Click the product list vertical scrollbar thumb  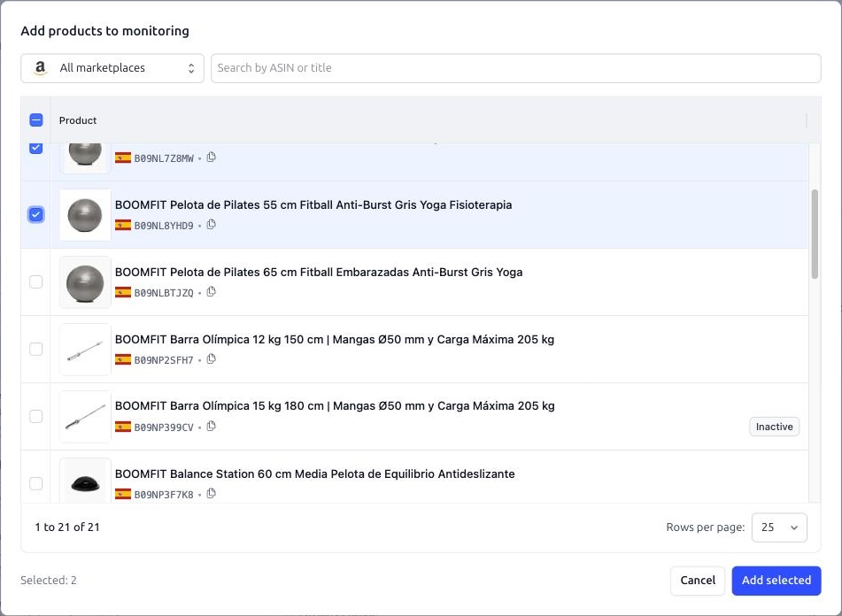coord(815,234)
